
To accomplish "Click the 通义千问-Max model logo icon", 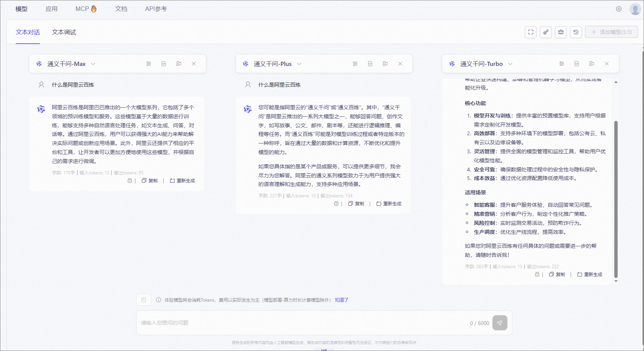I will [39, 64].
